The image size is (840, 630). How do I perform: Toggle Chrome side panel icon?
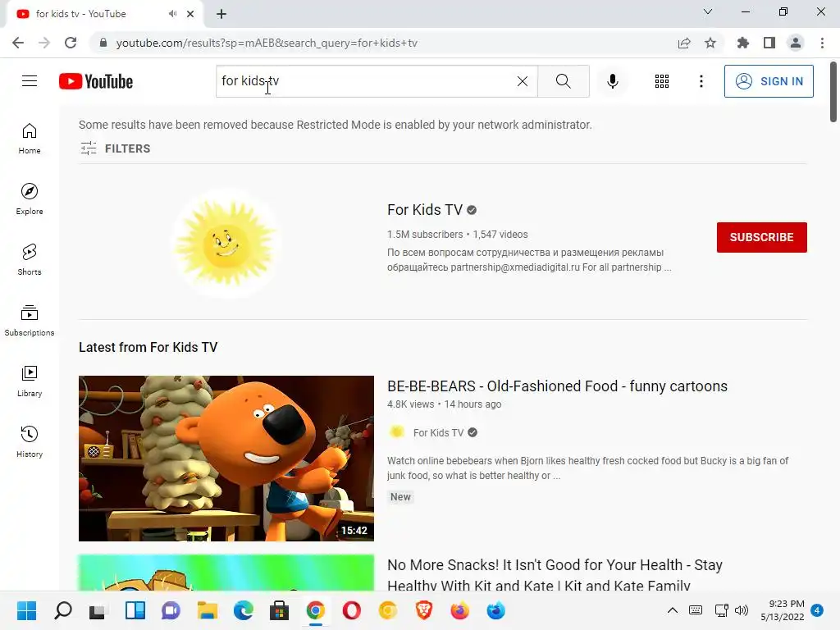point(769,43)
